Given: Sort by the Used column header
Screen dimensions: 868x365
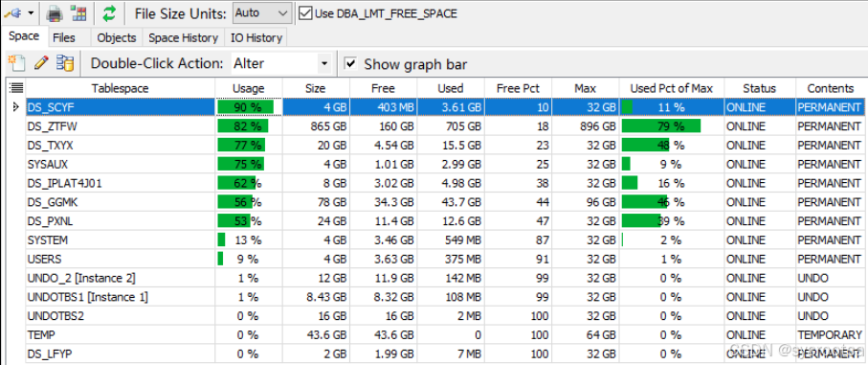Looking at the screenshot, I should (450, 88).
